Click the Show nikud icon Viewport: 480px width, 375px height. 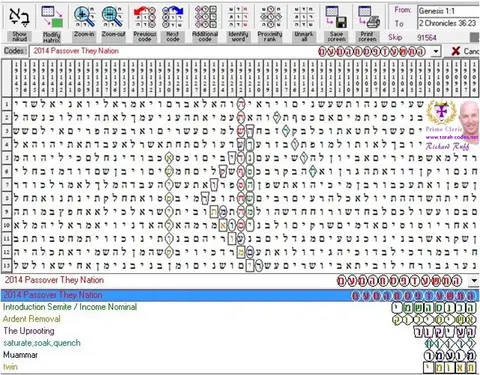19,17
